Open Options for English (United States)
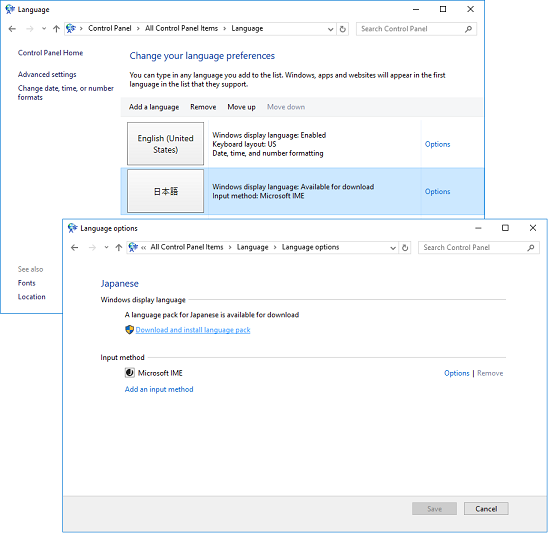The width and height of the screenshot is (548, 533). (437, 144)
